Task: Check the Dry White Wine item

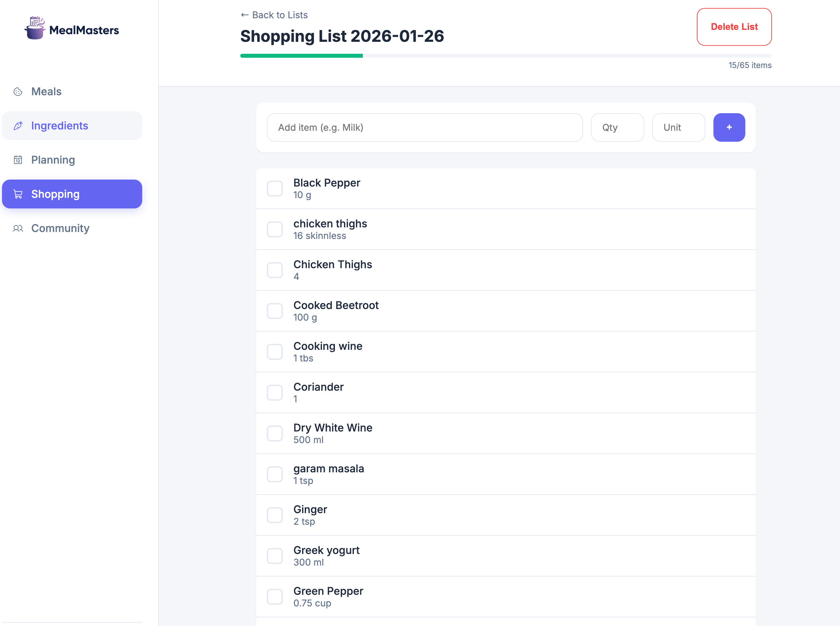Action: 274,433
